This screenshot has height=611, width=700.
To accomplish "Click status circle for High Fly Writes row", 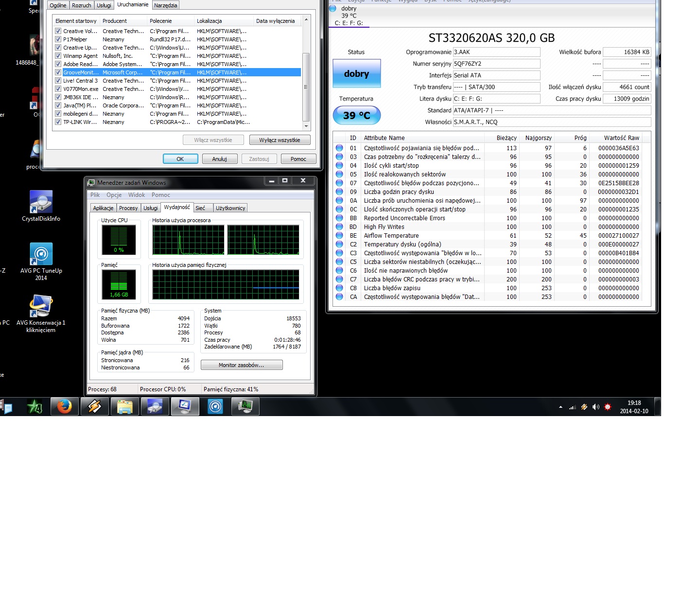I will 339,227.
